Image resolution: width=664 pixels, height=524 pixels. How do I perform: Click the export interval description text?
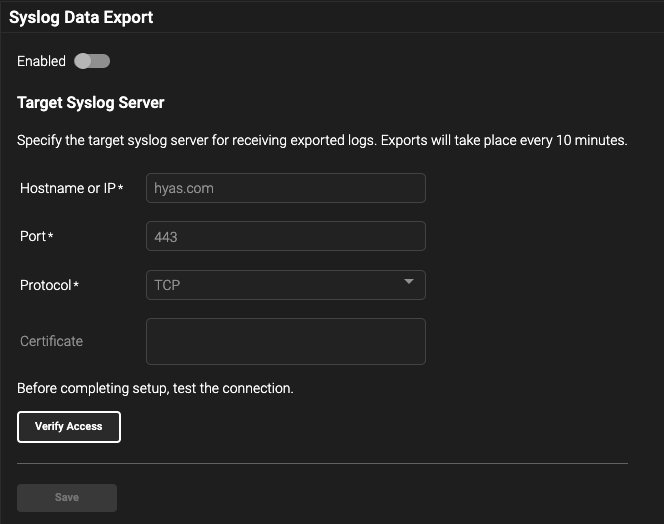pos(322,141)
